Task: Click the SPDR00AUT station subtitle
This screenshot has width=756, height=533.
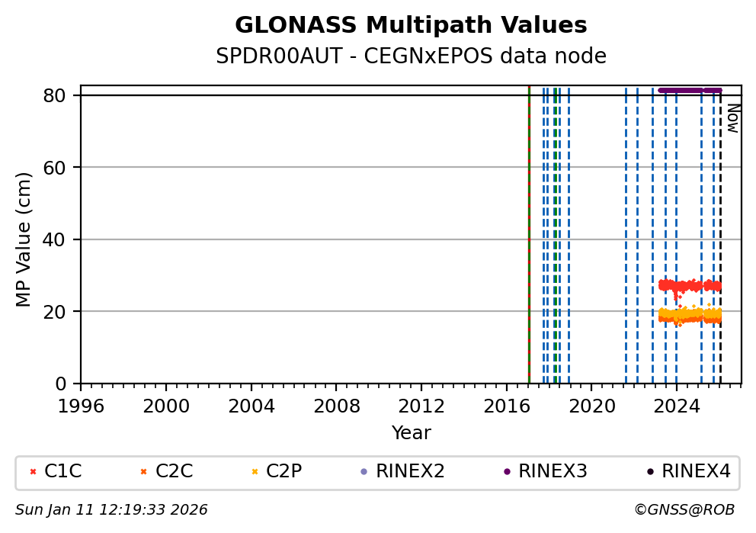Action: pos(411,56)
